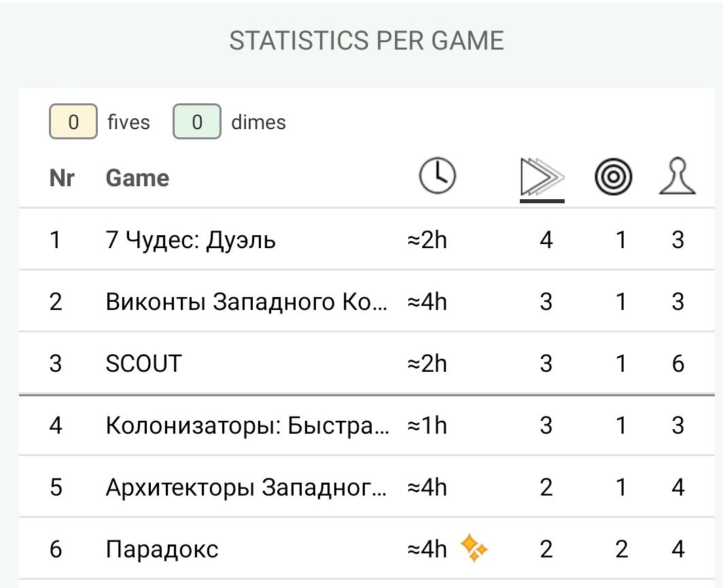
Task: Click the yellow fives counter badge
Action: (73, 122)
